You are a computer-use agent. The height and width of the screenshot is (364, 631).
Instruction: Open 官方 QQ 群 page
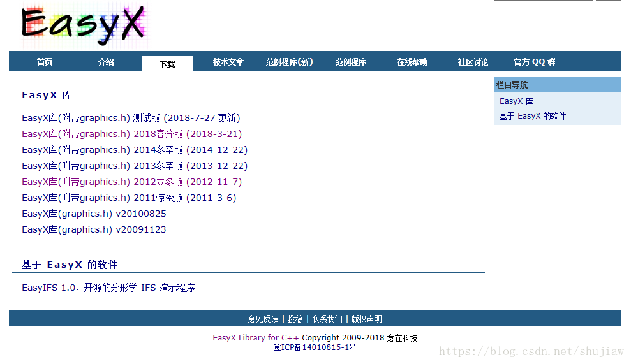tap(535, 62)
